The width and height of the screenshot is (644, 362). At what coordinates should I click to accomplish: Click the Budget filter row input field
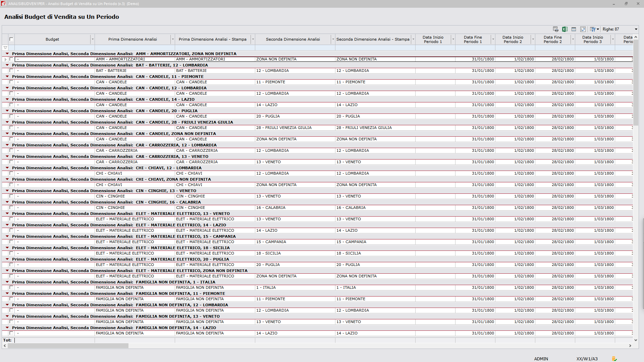(55, 48)
